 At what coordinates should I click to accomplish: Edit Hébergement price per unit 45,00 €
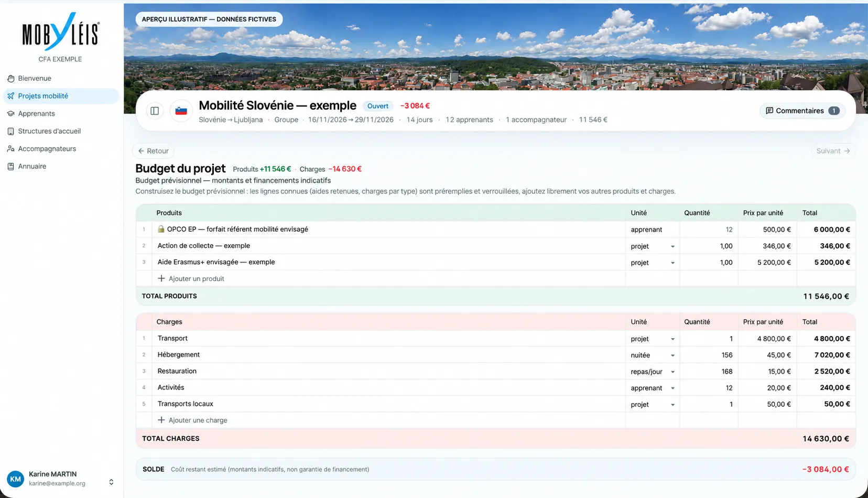point(767,355)
